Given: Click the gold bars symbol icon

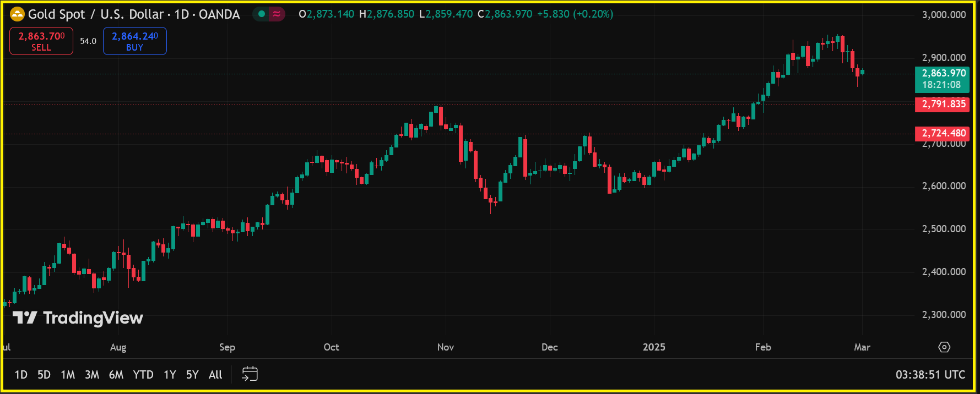Looking at the screenshot, I should (17, 14).
